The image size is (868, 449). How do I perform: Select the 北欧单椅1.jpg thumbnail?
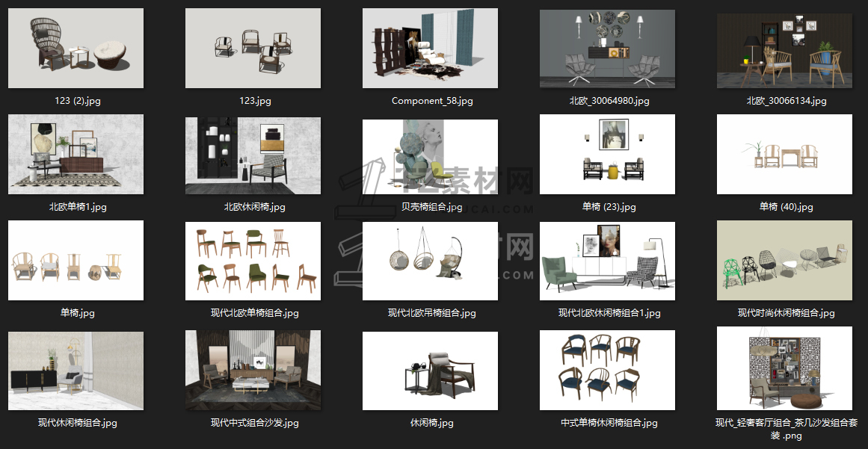[x=76, y=155]
